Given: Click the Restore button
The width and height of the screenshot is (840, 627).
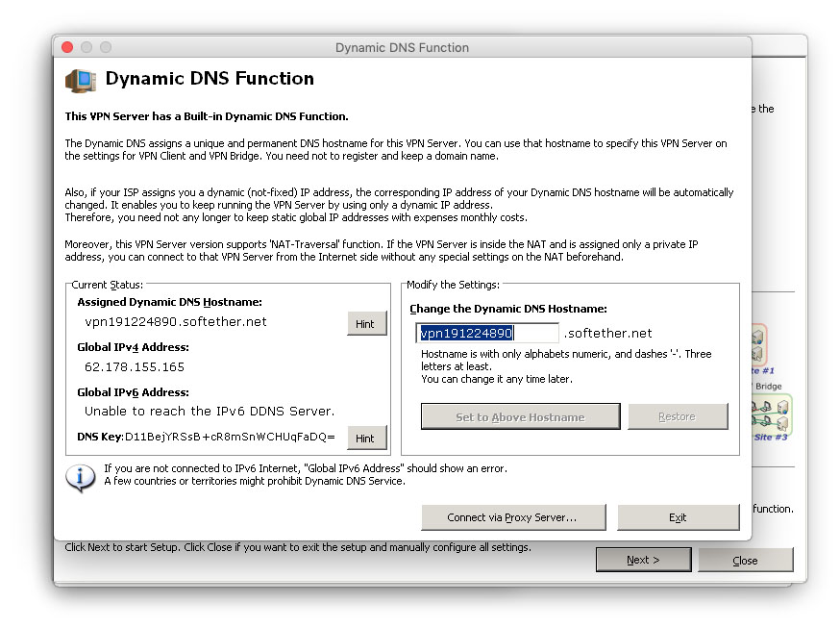Looking at the screenshot, I should 677,416.
